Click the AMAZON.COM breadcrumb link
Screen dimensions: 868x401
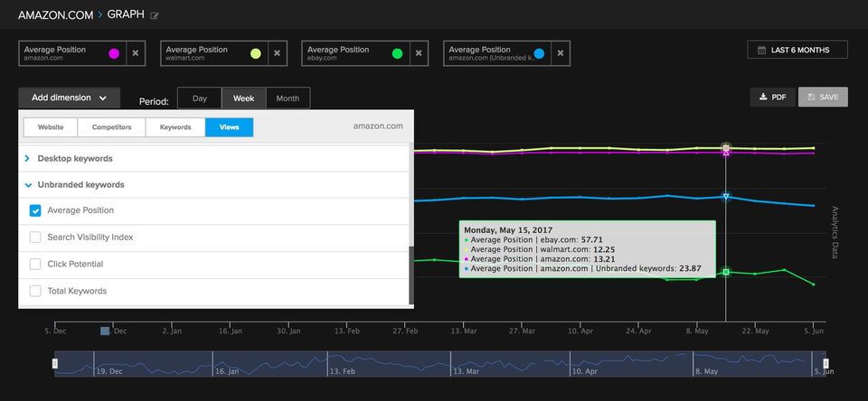click(x=55, y=15)
